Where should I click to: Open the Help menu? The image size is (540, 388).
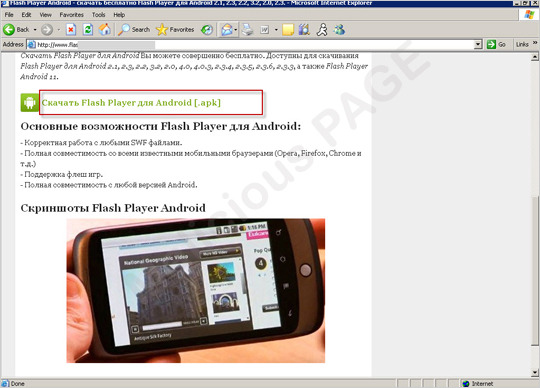click(119, 15)
